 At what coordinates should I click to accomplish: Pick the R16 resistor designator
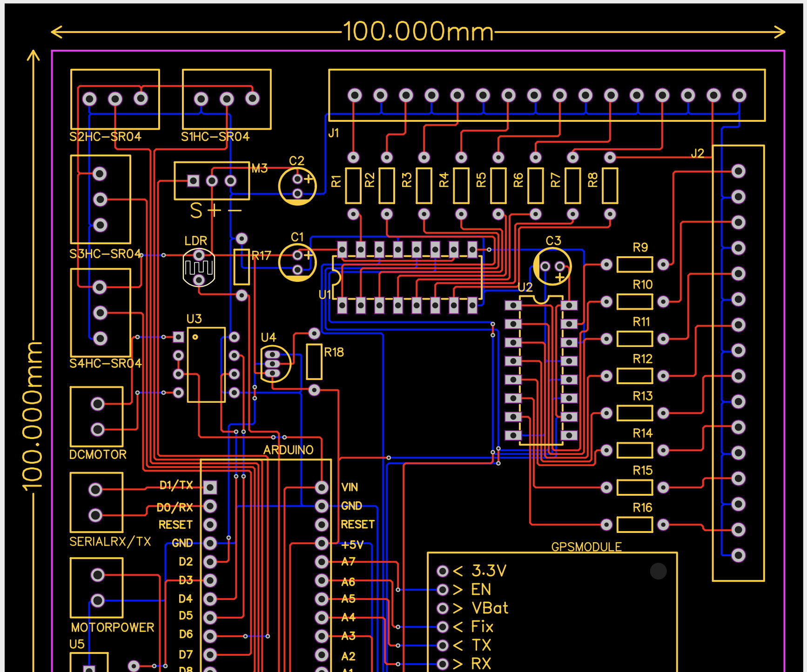643,508
